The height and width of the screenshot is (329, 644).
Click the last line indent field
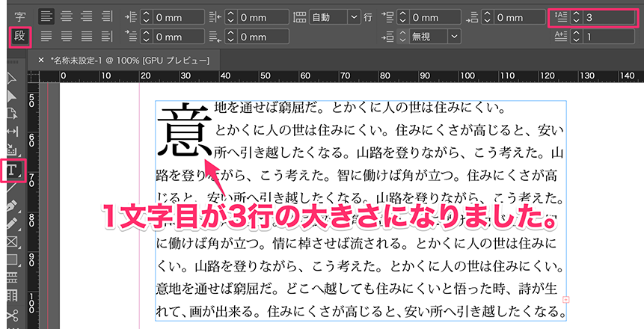coord(263,37)
